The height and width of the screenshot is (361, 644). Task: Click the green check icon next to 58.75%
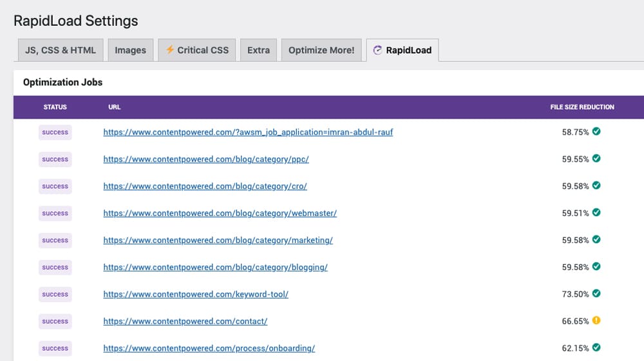click(x=596, y=132)
